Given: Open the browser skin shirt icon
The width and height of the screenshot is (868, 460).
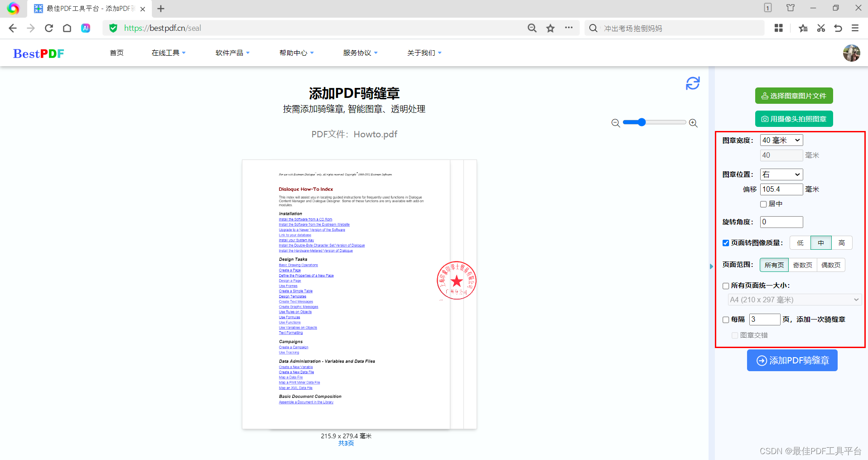Looking at the screenshot, I should click(791, 8).
